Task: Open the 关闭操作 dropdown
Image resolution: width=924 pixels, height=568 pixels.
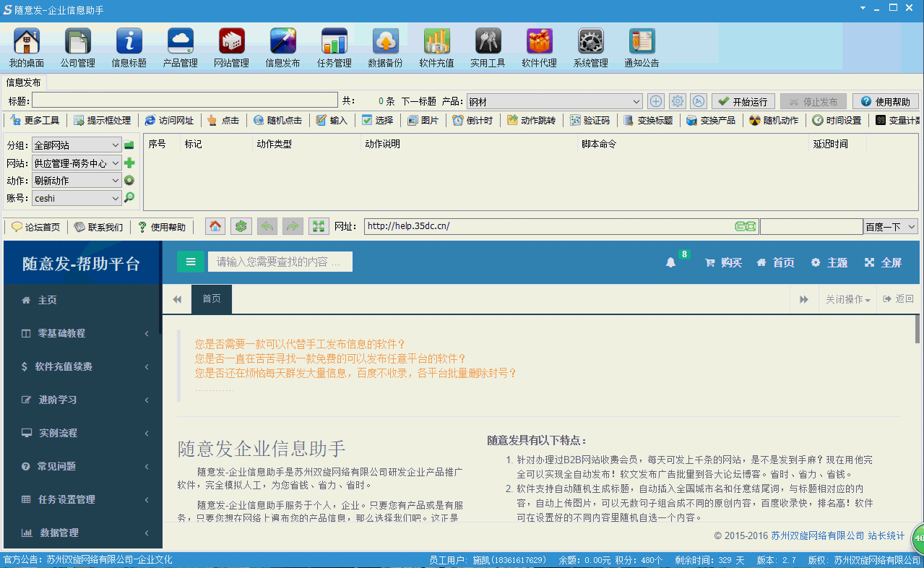Action: click(847, 299)
